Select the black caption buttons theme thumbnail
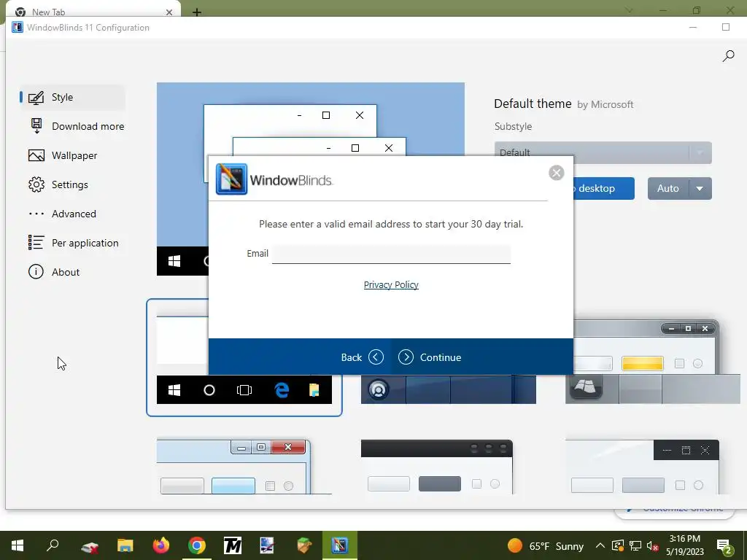 (x=642, y=467)
